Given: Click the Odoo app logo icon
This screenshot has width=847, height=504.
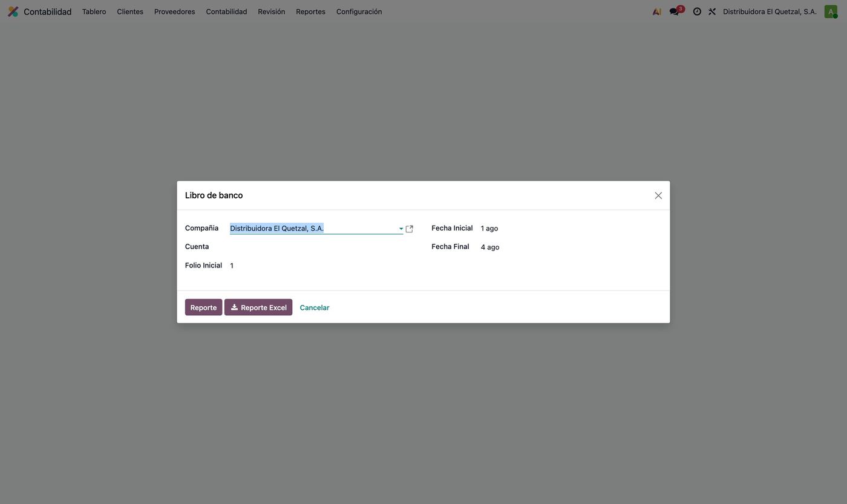Looking at the screenshot, I should 13,11.
